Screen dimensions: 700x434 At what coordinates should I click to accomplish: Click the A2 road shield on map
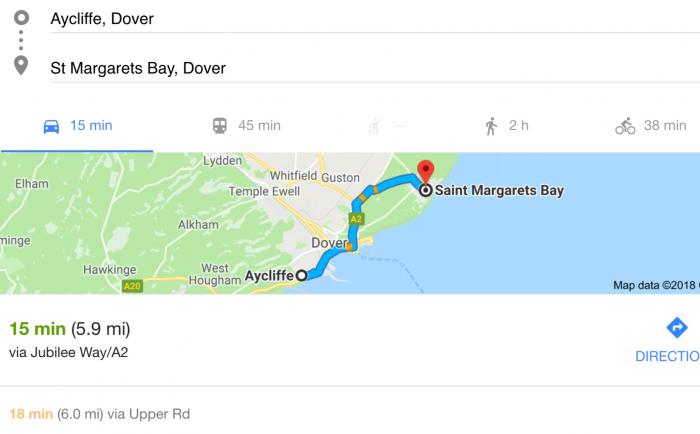point(356,219)
